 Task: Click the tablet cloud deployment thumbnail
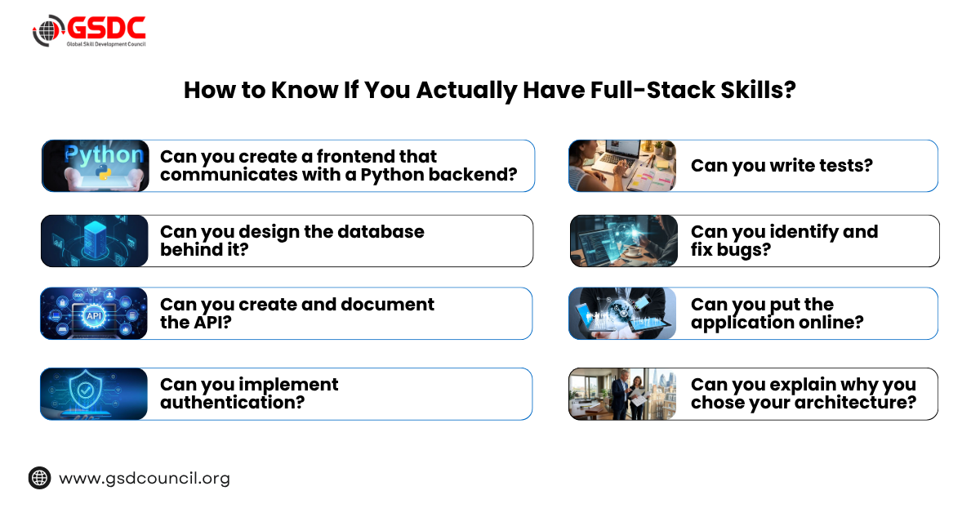[623, 313]
